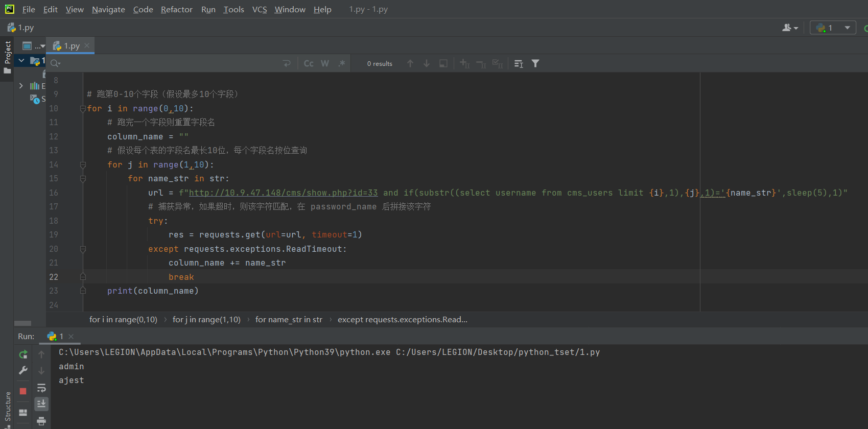This screenshot has width=868, height=429.
Task: Click breadcrumb 'for name_str in str'
Action: click(x=289, y=320)
